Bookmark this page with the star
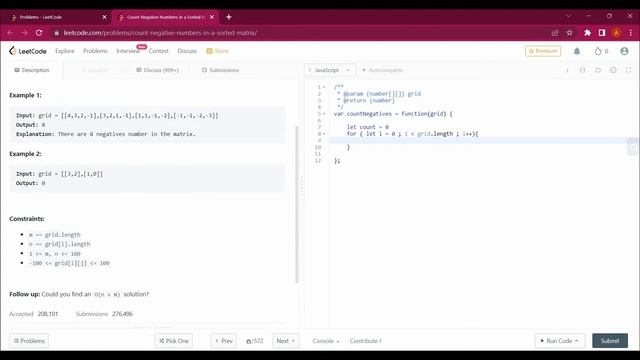Image resolution: width=640 pixels, height=360 pixels. (x=569, y=33)
